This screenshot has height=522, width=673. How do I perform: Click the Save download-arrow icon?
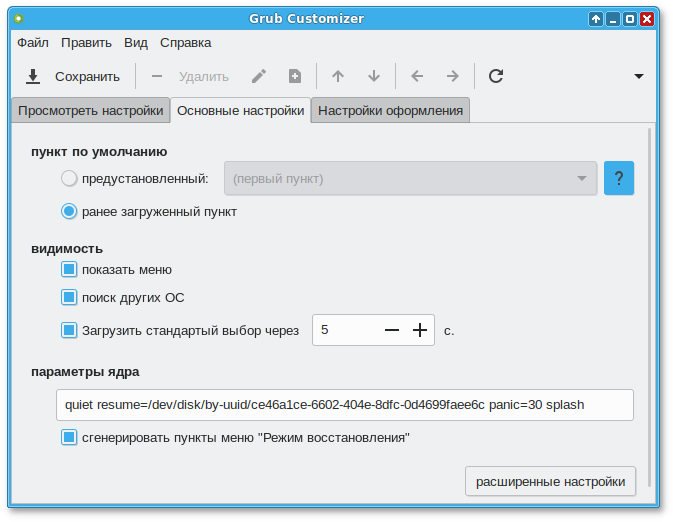coord(33,76)
